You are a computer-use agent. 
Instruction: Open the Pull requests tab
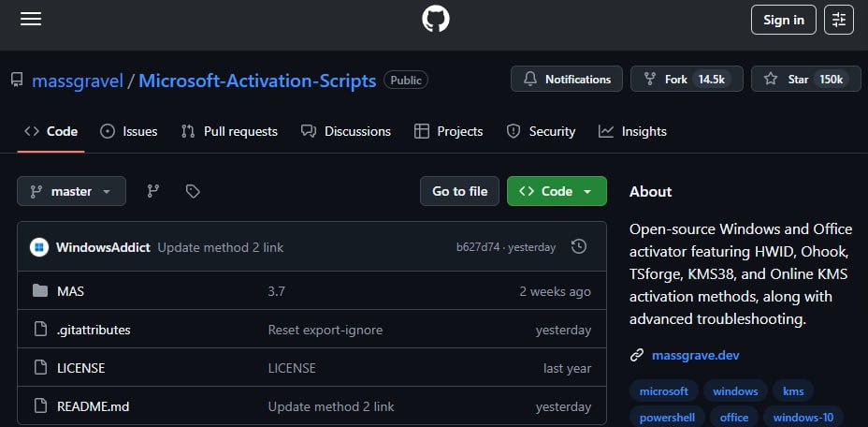[x=229, y=131]
